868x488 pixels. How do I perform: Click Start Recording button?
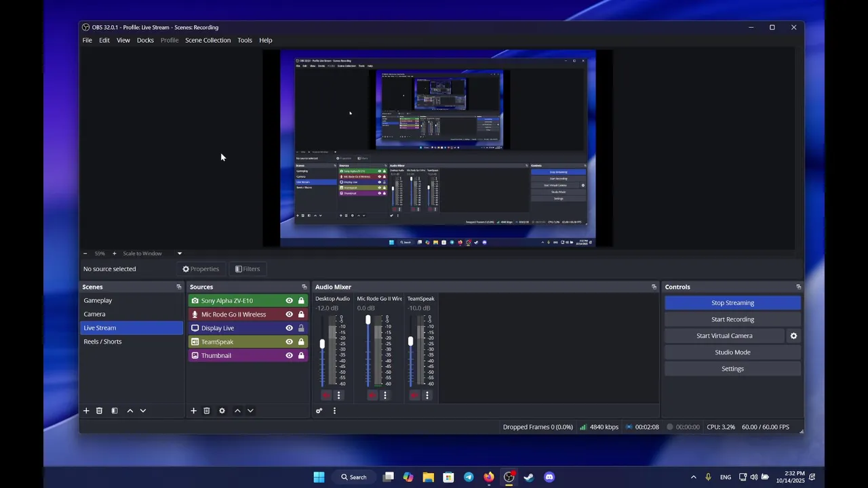(732, 319)
